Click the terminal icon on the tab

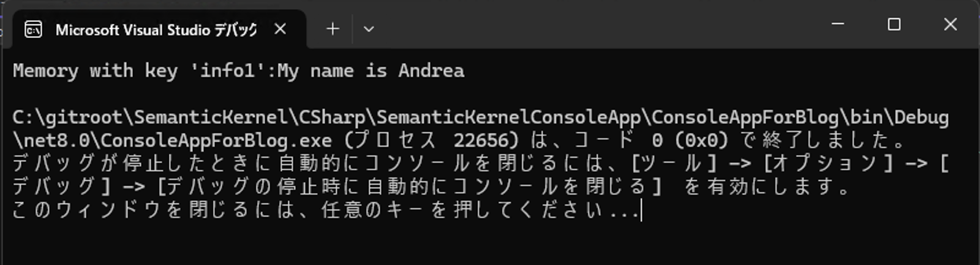(33, 29)
